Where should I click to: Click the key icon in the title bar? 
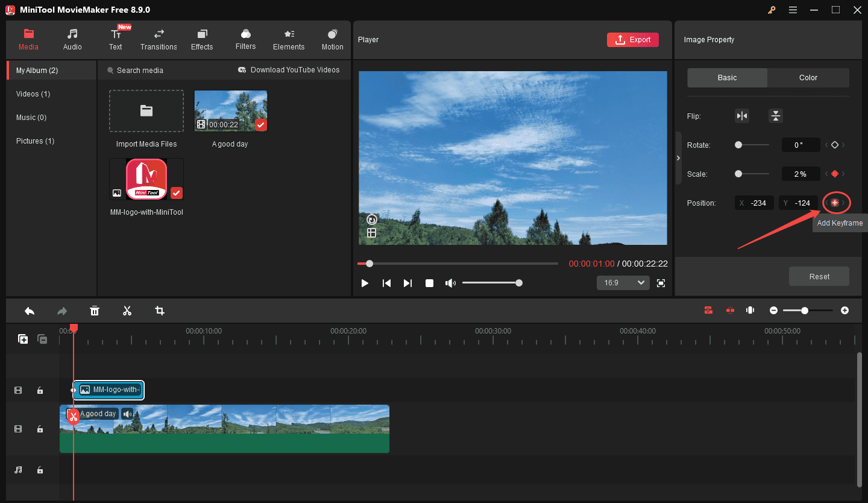pos(771,10)
